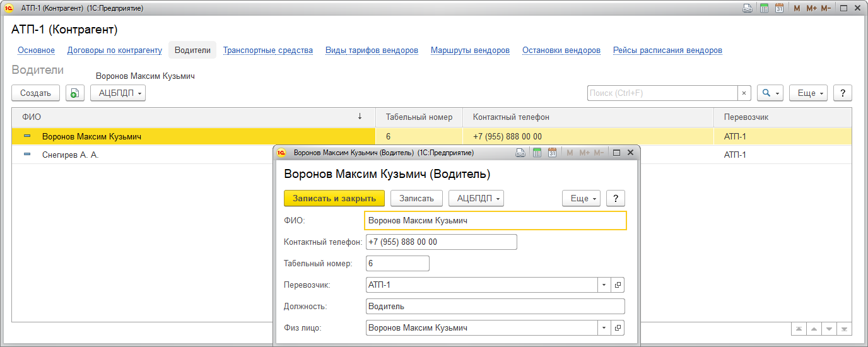Open the Физ лицо linked record icon
This screenshot has height=347, width=868.
[x=618, y=328]
